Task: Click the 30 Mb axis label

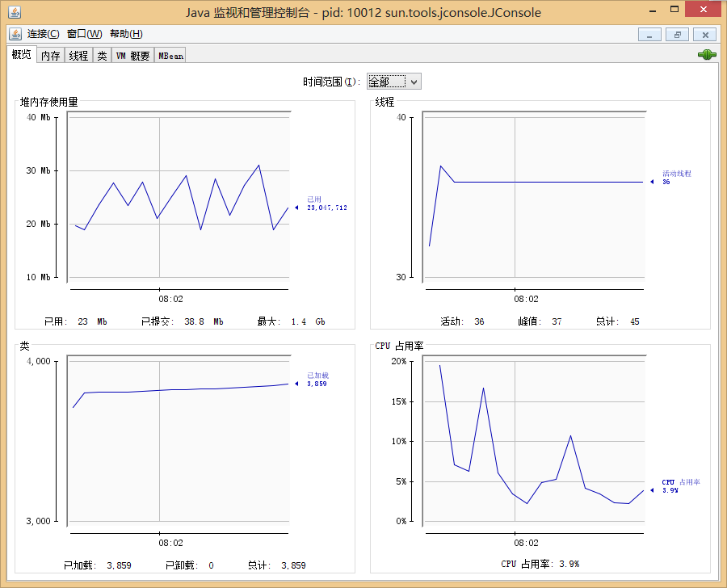Action: click(x=39, y=170)
